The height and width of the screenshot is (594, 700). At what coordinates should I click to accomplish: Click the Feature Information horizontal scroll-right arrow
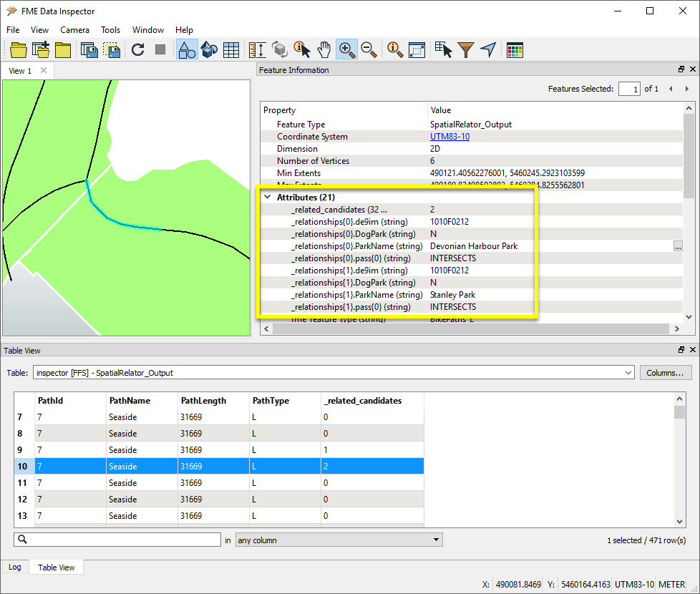click(677, 328)
